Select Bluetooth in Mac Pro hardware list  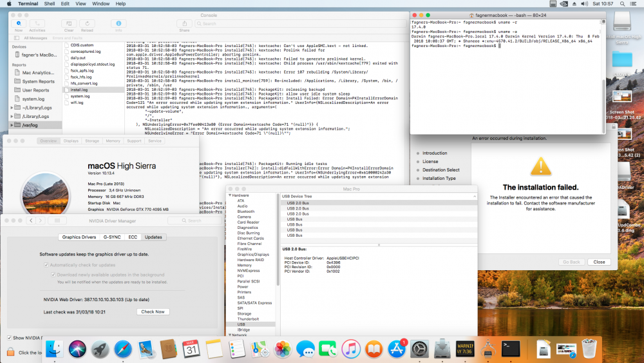coord(245,211)
